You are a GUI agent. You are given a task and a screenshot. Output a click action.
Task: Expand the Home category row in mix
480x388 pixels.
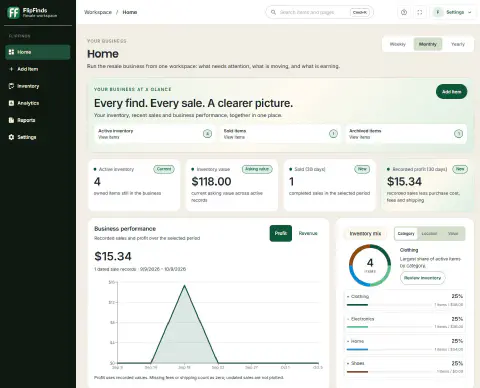(x=405, y=345)
